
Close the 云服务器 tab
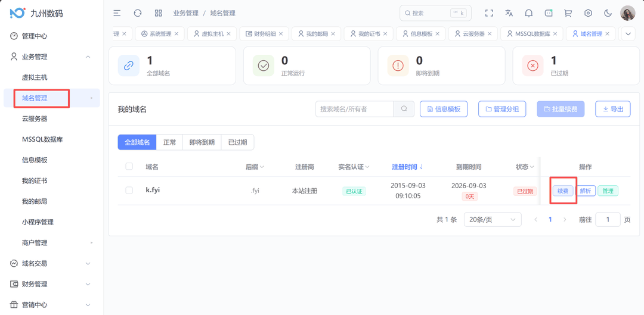490,33
